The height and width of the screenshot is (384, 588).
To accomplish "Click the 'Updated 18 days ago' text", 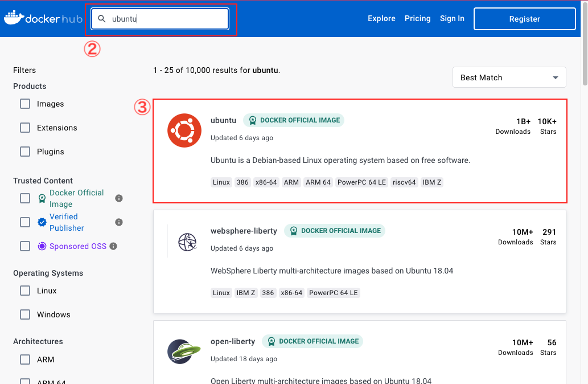I will pos(244,359).
